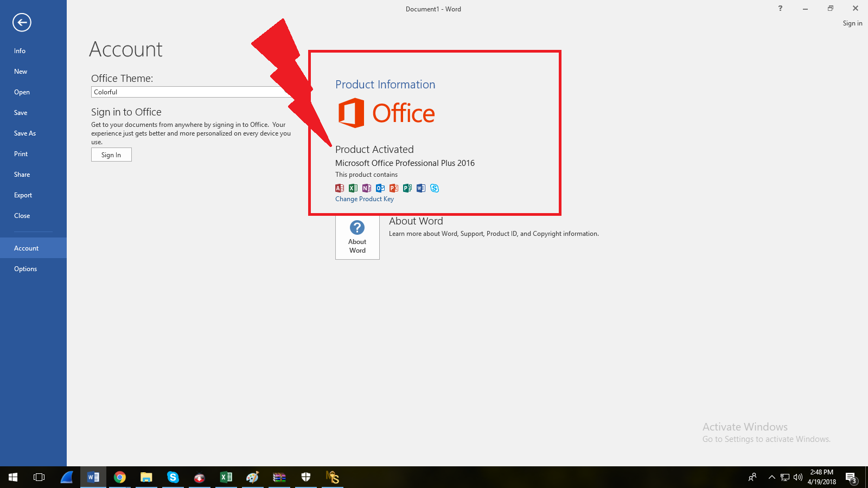The image size is (868, 488).
Task: Open the Share page
Action: point(33,175)
